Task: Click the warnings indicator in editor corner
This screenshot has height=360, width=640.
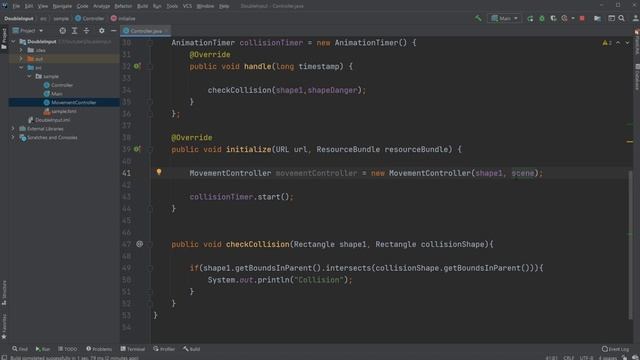Action: (607, 43)
